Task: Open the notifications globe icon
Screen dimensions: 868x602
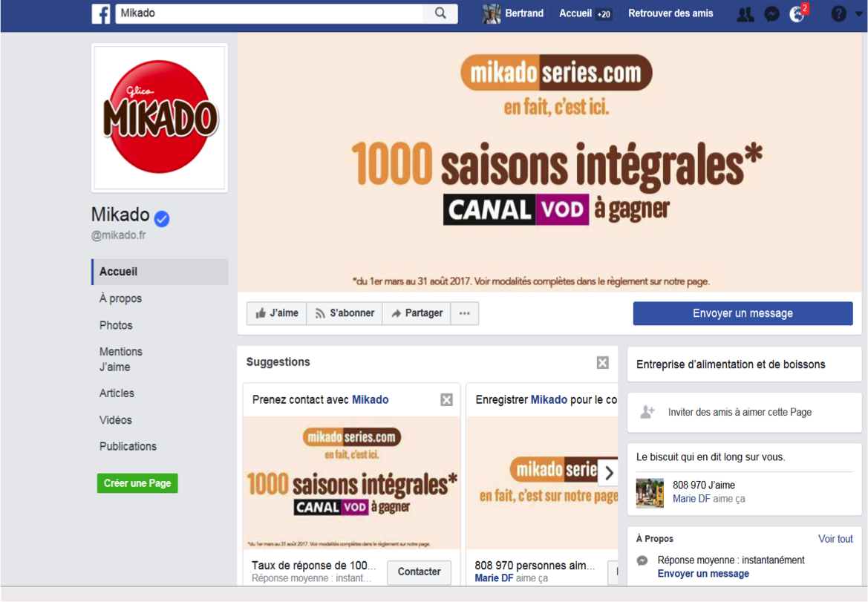Action: tap(797, 14)
